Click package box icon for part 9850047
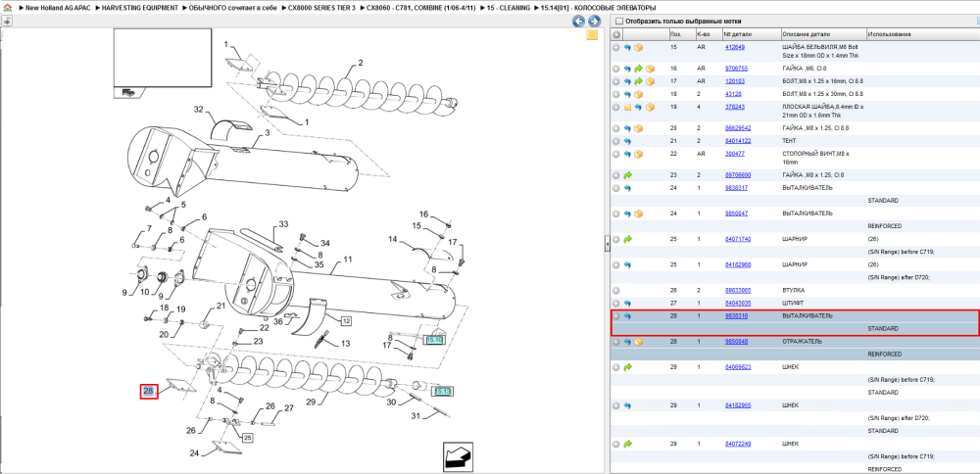The height and width of the screenshot is (474, 980). [639, 213]
